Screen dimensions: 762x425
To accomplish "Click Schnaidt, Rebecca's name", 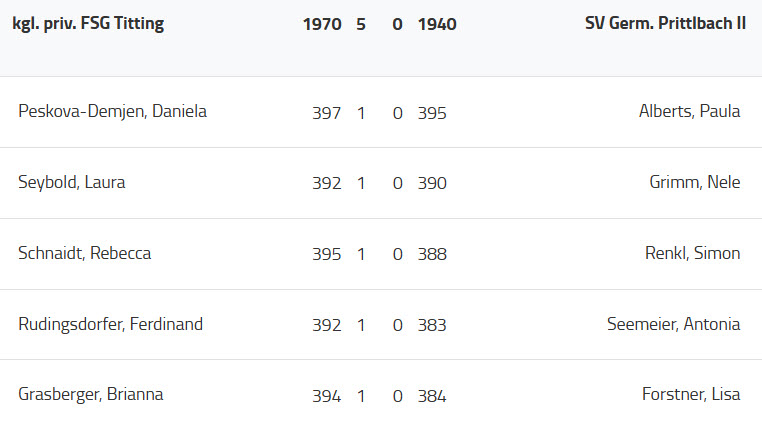I will [x=84, y=253].
